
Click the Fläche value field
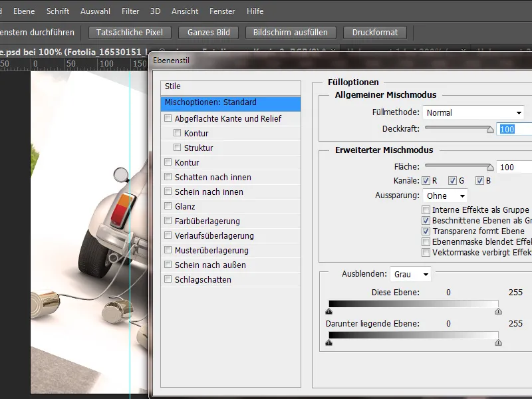[514, 168]
